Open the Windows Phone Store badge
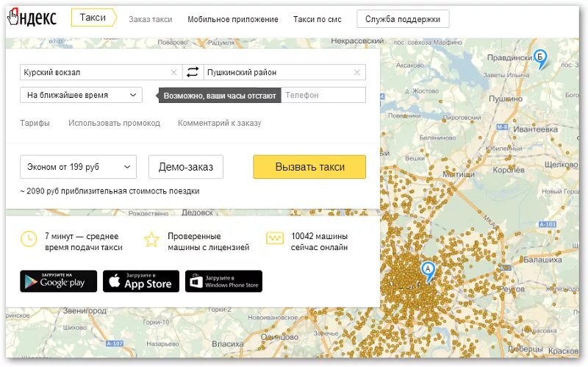588x367 pixels. coord(224,281)
